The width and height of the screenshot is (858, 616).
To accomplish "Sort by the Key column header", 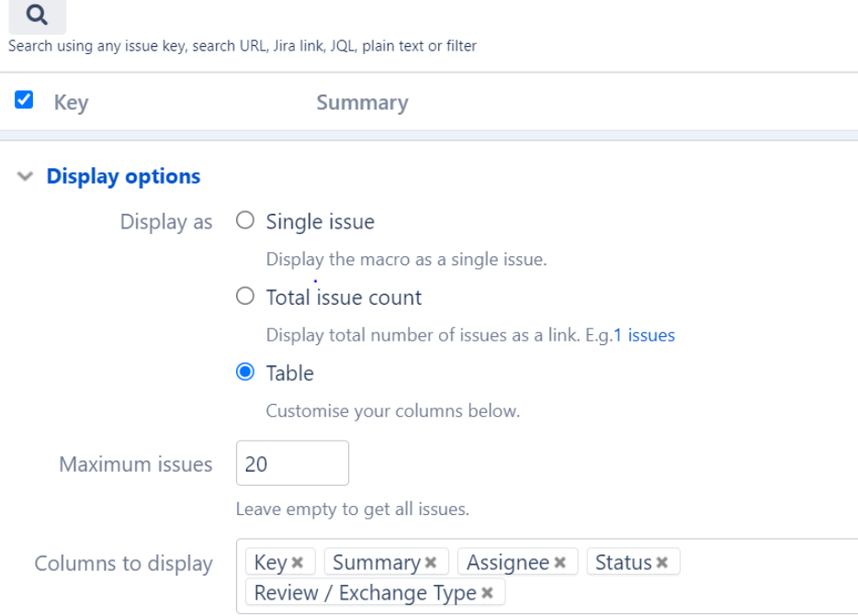I will [x=71, y=102].
